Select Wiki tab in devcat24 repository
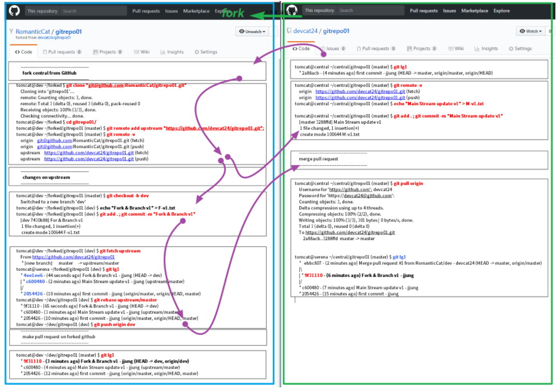 [456, 49]
